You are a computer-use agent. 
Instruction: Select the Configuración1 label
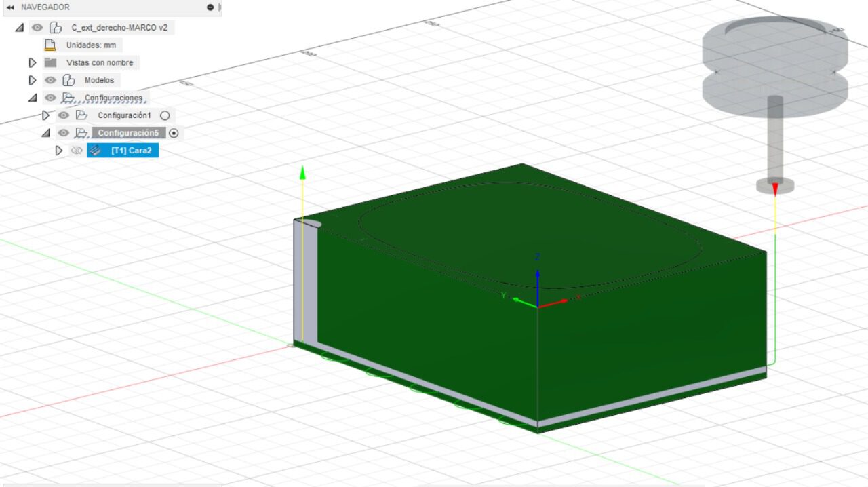[125, 115]
